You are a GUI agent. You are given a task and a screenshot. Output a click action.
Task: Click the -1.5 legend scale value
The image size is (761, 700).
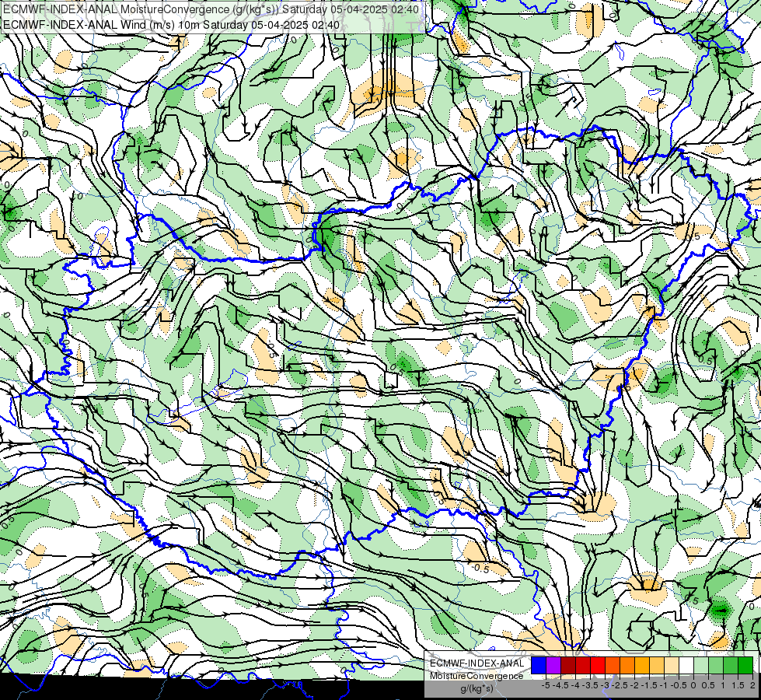[x=649, y=685]
